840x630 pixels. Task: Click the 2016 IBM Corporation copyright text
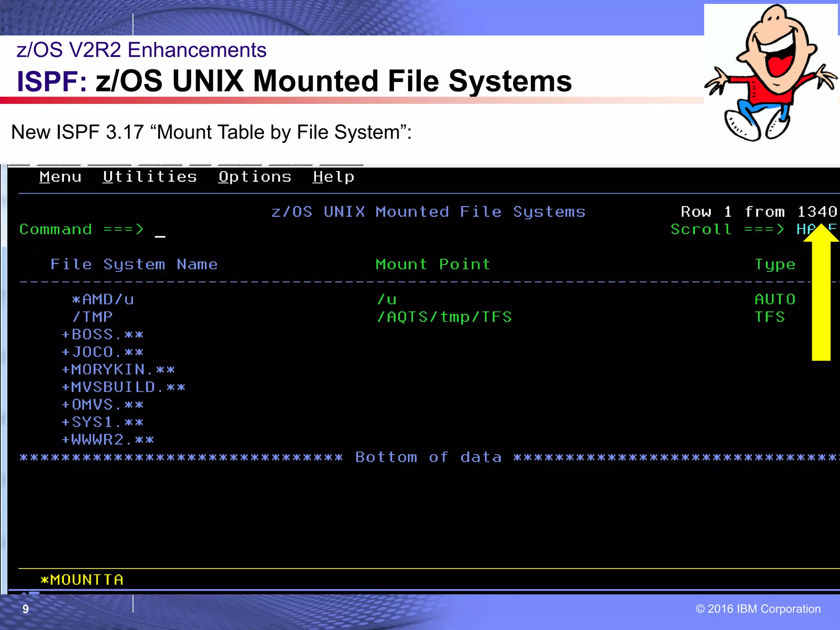point(758,609)
